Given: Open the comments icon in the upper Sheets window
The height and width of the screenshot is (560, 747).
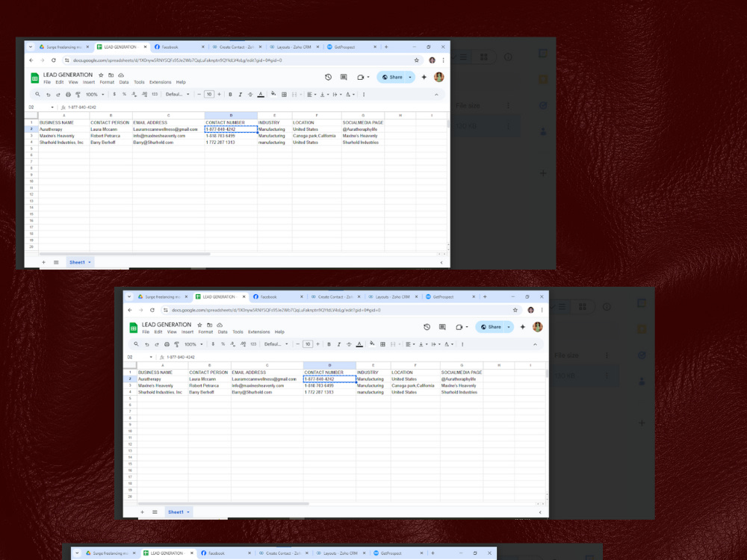Looking at the screenshot, I should 344,77.
